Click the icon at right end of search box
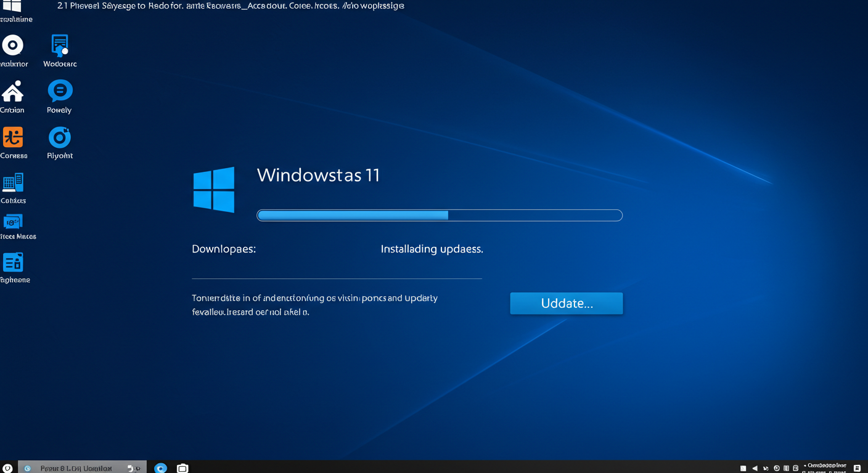This screenshot has width=868, height=473. pyautogui.click(x=133, y=468)
